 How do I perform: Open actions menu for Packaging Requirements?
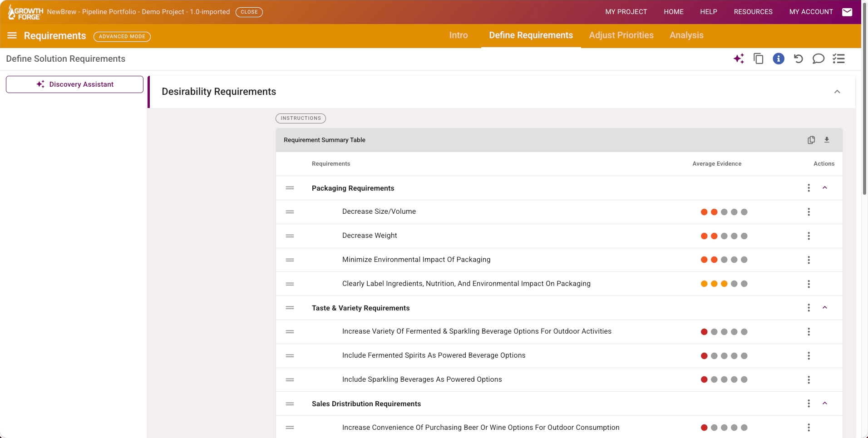[x=809, y=188]
